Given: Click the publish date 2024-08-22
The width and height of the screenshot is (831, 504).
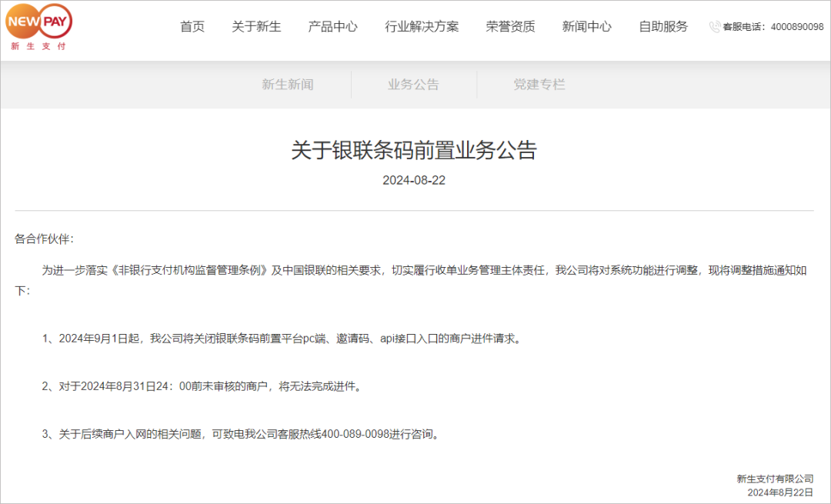Looking at the screenshot, I should click(415, 181).
